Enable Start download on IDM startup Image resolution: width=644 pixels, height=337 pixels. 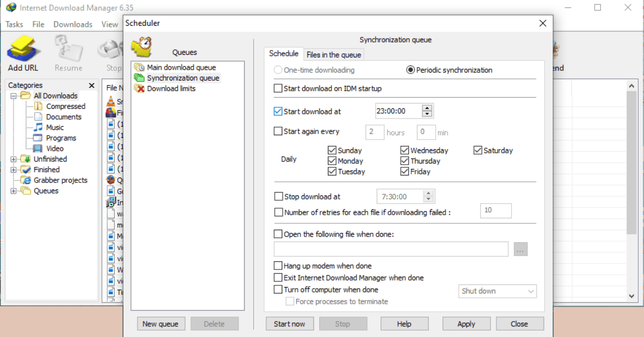click(x=278, y=89)
